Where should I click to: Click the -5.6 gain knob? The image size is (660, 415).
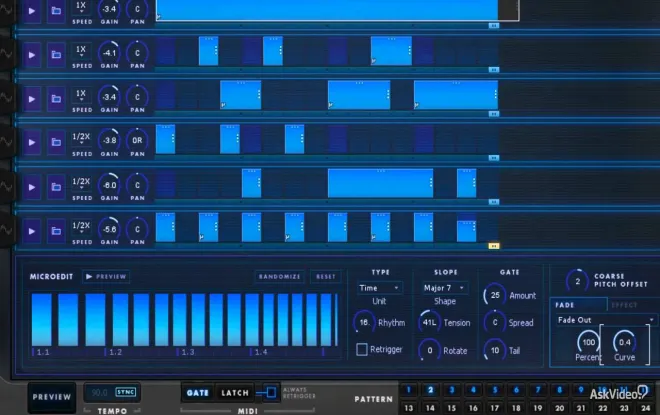tap(109, 229)
